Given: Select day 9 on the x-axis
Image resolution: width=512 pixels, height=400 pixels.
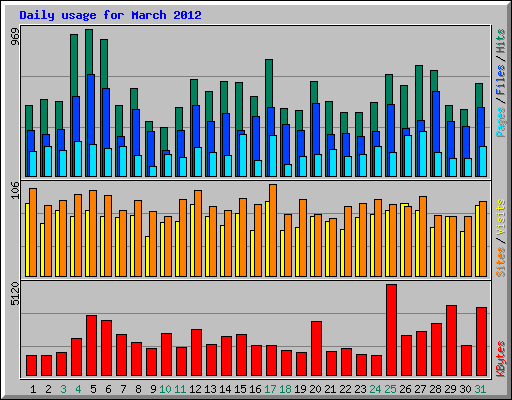Looking at the screenshot, I should pyautogui.click(x=153, y=389).
